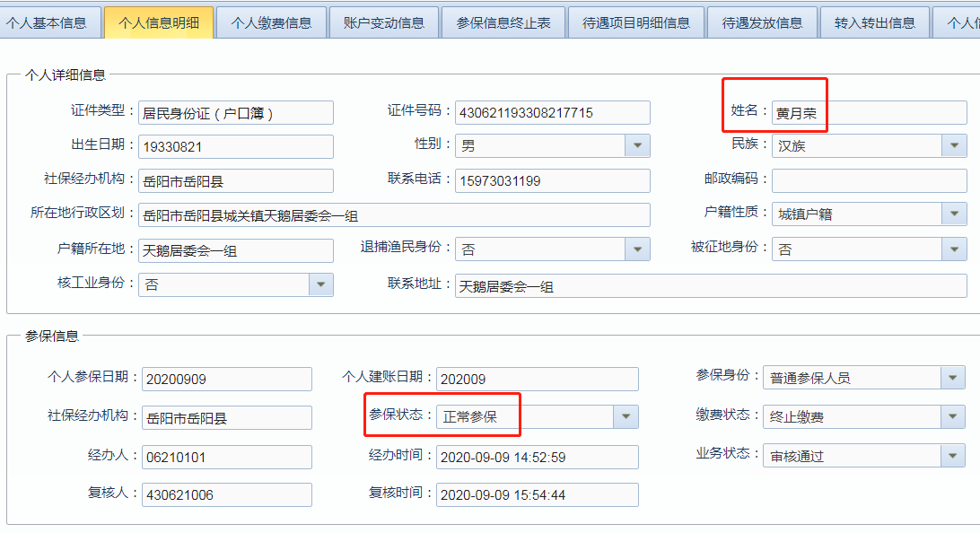Open the 待遇项目明细信息 tab
This screenshot has width=980, height=533.
[636, 22]
